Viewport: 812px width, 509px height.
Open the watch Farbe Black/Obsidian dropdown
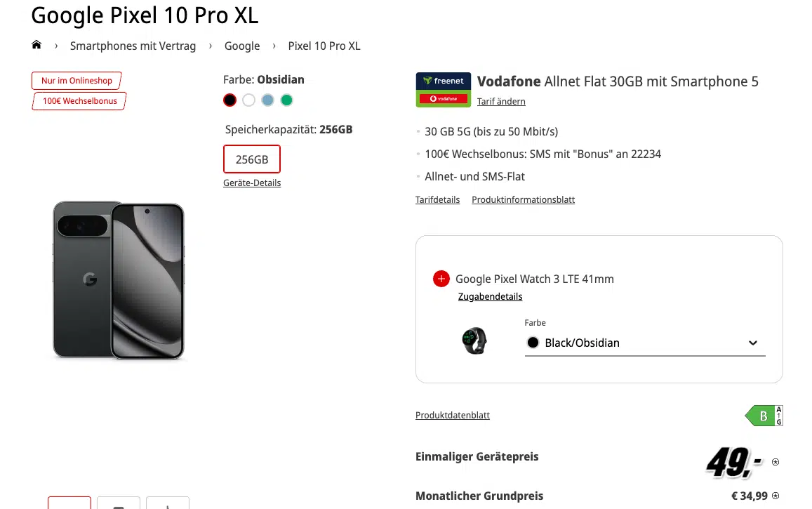(x=644, y=343)
